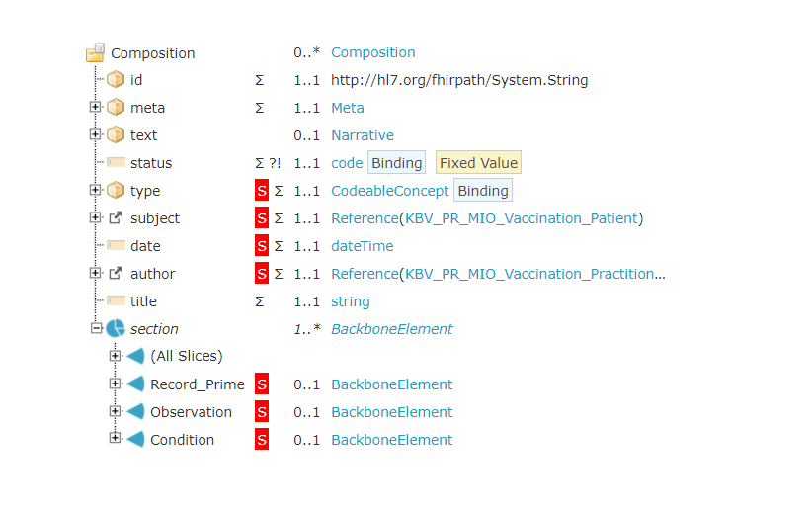Collapse the section element node
The height and width of the screenshot is (512, 812).
[96, 329]
